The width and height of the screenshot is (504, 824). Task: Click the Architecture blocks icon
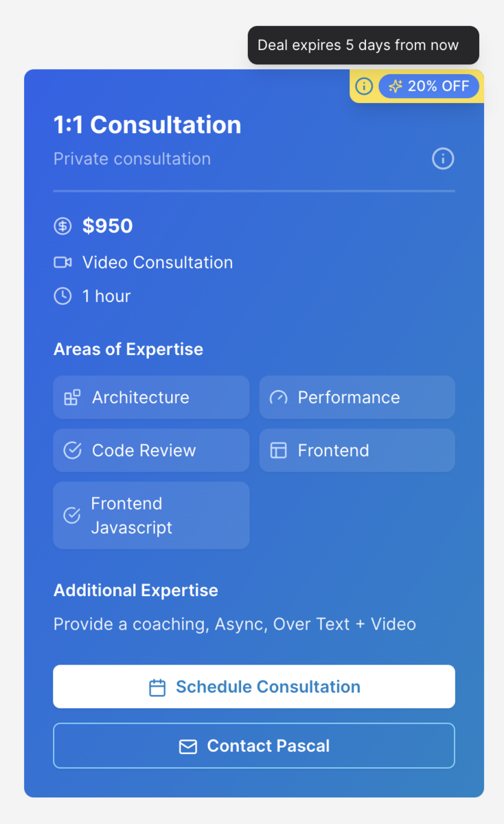click(x=72, y=398)
